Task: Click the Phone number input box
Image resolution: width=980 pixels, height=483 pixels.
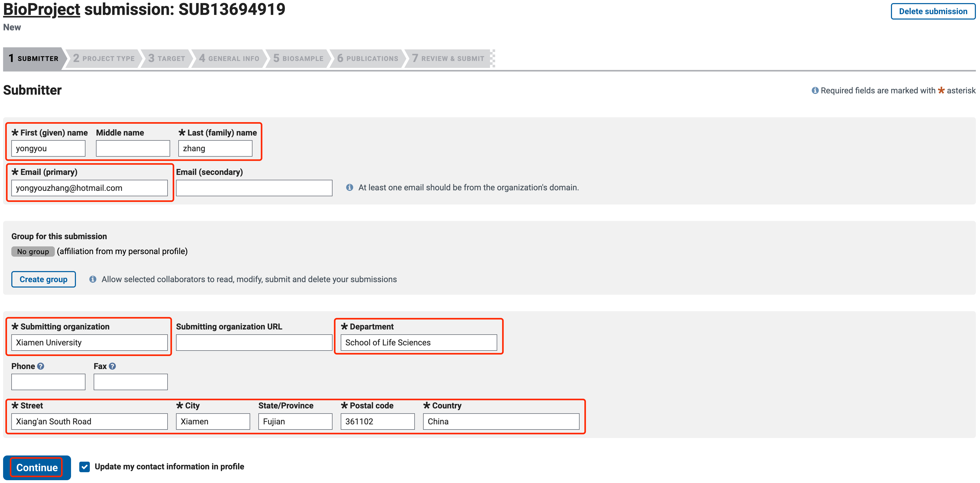Action: coord(48,382)
